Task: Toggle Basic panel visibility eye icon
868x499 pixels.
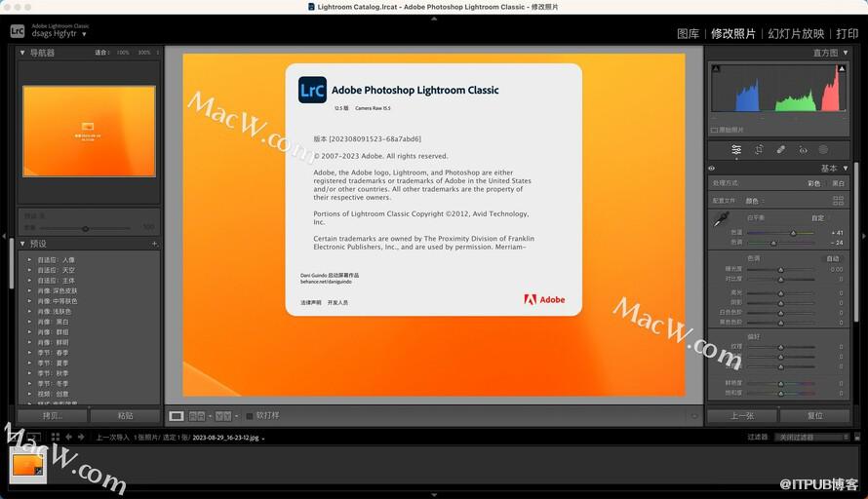Action: (x=712, y=169)
